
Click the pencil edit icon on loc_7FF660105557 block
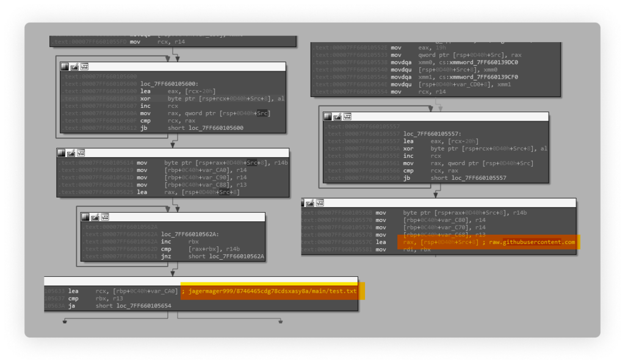pyautogui.click(x=338, y=116)
